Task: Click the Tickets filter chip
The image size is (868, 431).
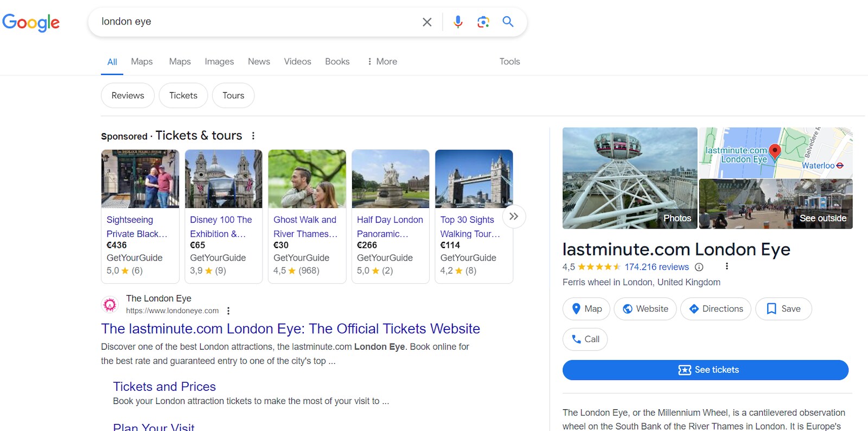Action: 183,96
